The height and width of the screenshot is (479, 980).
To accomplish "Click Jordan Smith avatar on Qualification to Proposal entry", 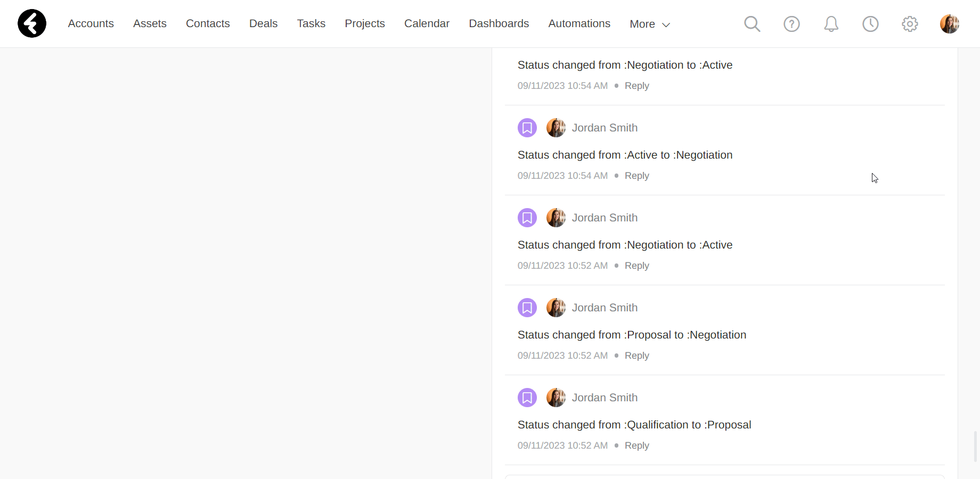I will pos(556,398).
